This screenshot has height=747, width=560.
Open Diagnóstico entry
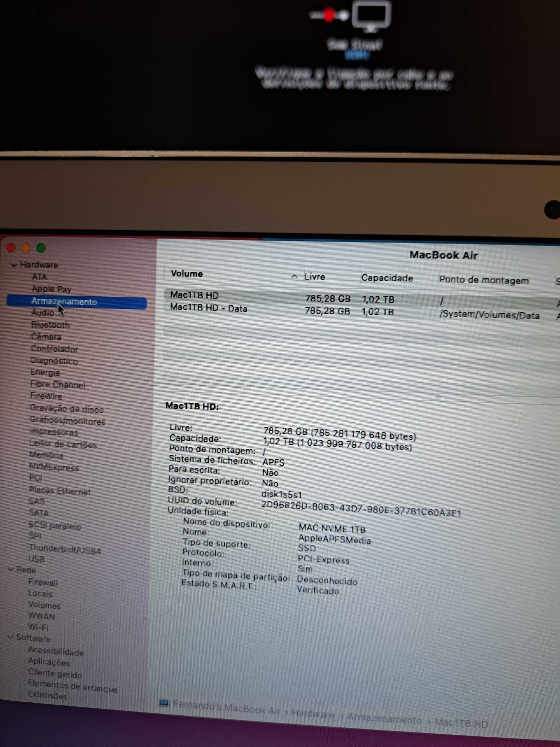click(x=54, y=361)
